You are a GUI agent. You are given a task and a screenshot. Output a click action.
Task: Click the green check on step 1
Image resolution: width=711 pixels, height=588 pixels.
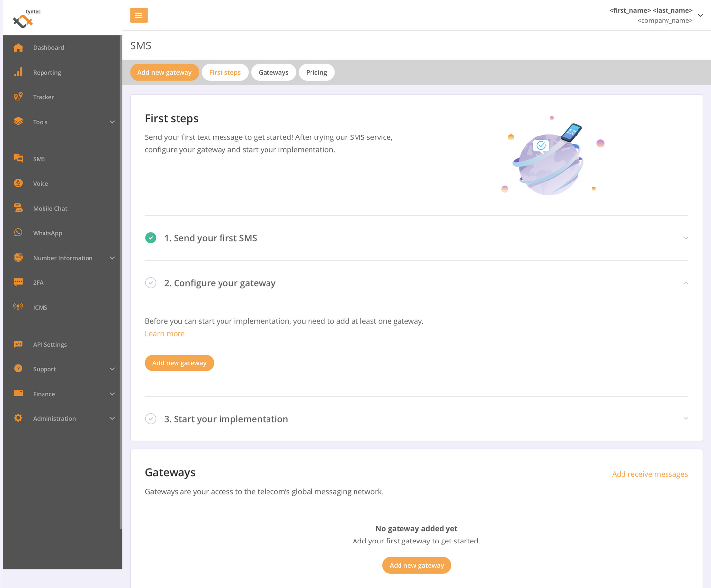(151, 238)
